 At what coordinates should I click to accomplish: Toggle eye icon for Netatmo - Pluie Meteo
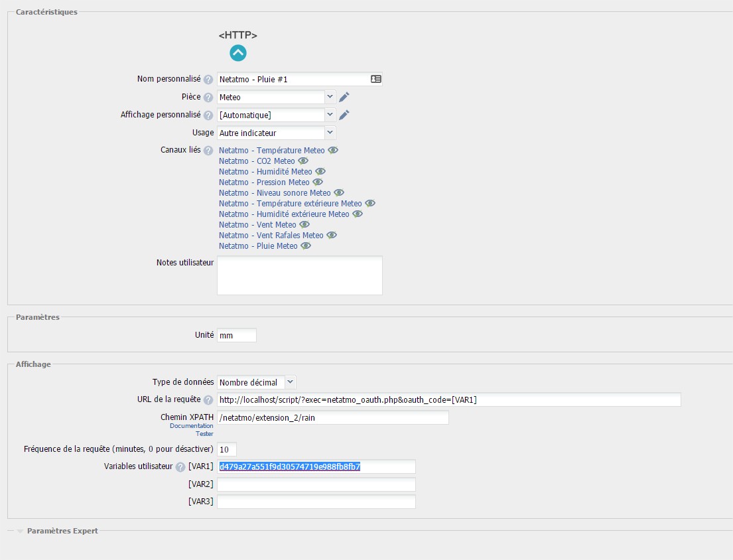(306, 246)
